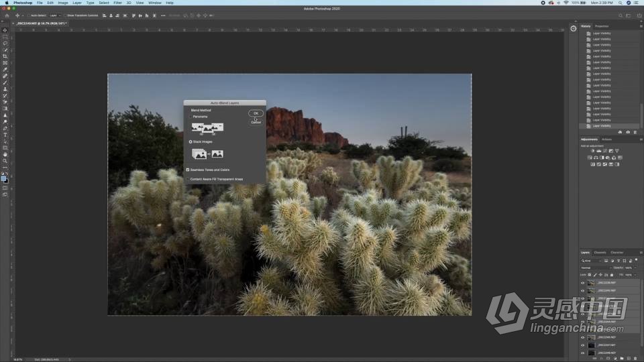644x362 pixels.
Task: Switch to the Actions tab
Action: pos(606,139)
